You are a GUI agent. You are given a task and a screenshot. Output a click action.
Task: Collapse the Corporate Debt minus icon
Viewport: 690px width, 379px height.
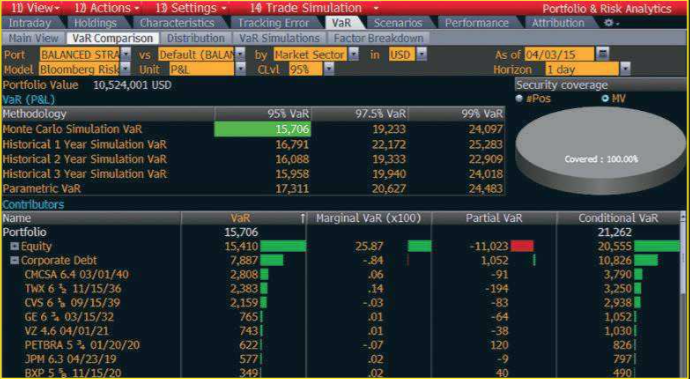pyautogui.click(x=15, y=261)
